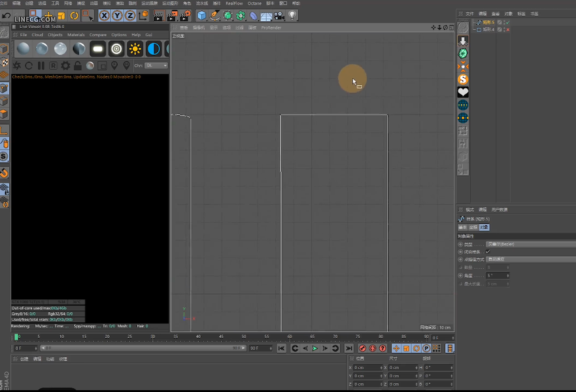This screenshot has height=392, width=576.
Task: Switch to the first (Basic) attribute tab
Action: click(x=462, y=227)
